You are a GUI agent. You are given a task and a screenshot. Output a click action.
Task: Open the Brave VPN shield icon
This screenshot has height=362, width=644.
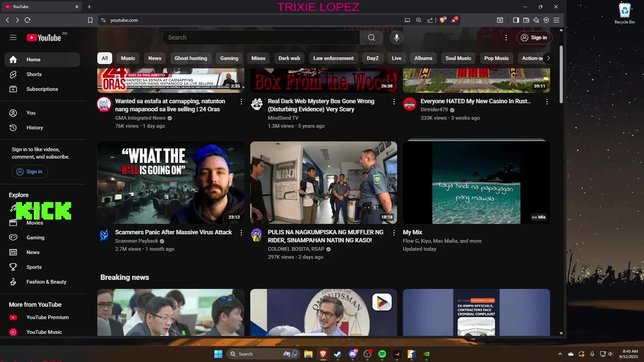(546, 20)
